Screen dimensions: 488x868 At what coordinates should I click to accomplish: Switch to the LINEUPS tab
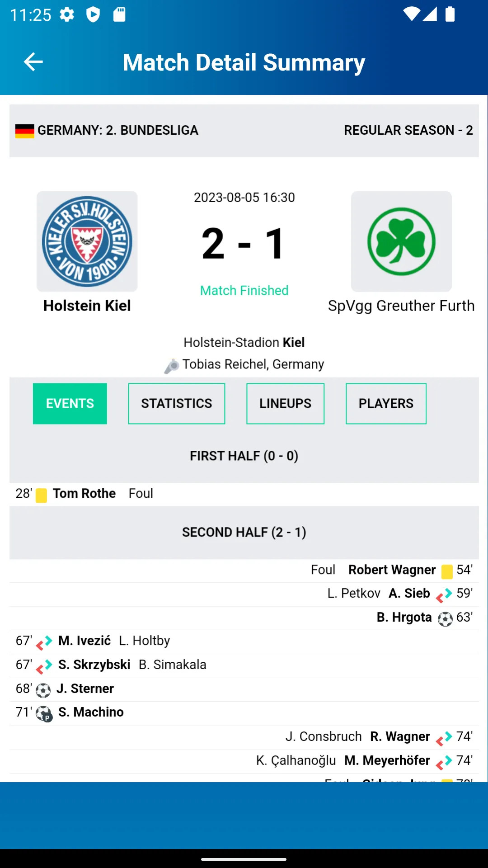tap(285, 404)
